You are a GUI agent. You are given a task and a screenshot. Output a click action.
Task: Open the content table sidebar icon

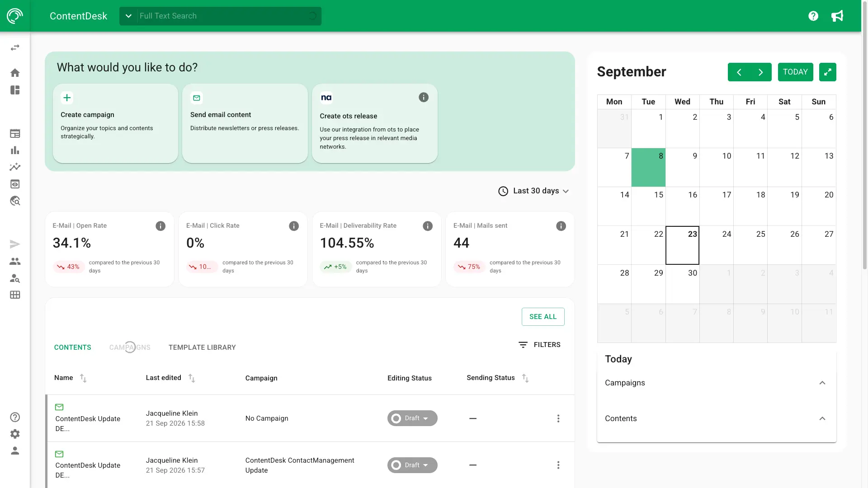[15, 133]
